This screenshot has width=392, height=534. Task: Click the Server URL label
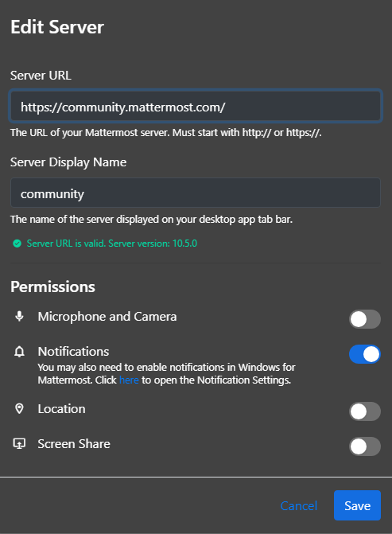(x=41, y=76)
